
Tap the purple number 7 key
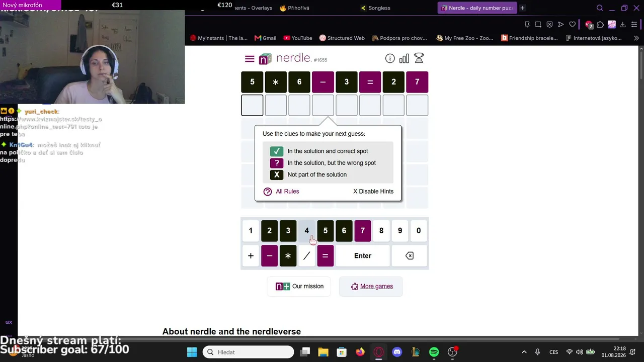(x=363, y=231)
